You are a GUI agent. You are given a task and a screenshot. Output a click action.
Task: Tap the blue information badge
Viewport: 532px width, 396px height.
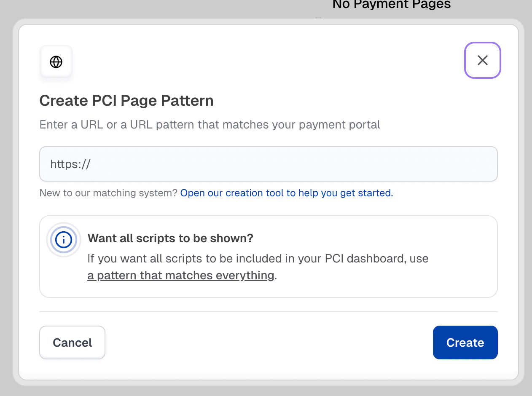pyautogui.click(x=63, y=240)
